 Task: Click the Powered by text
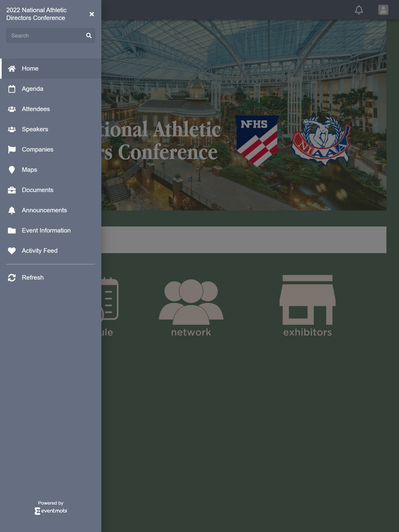coord(51,503)
